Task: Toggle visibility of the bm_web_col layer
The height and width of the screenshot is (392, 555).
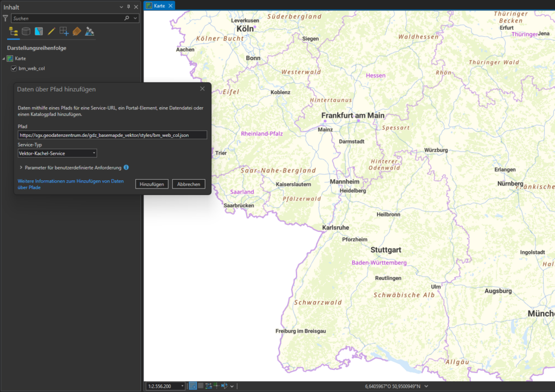Action: click(14, 68)
